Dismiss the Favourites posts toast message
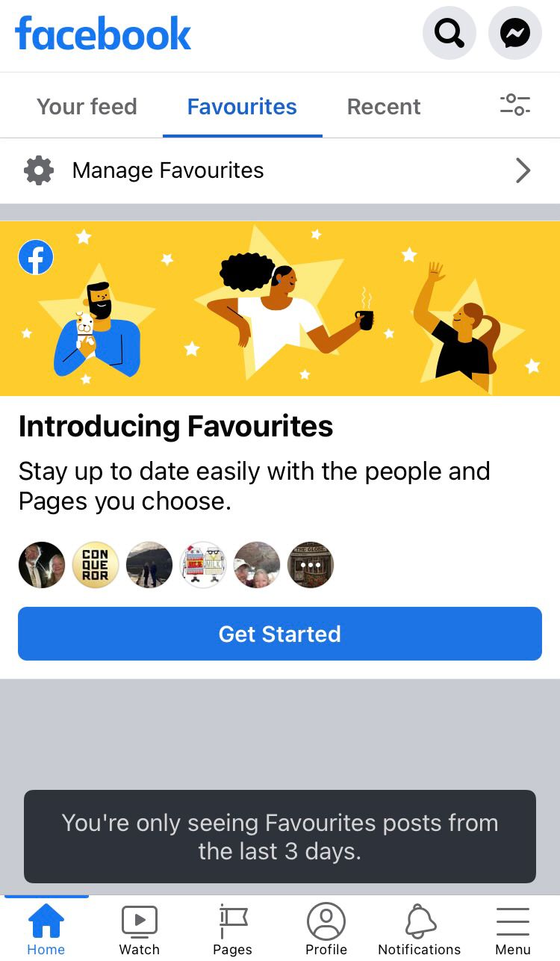The width and height of the screenshot is (560, 961). (280, 837)
